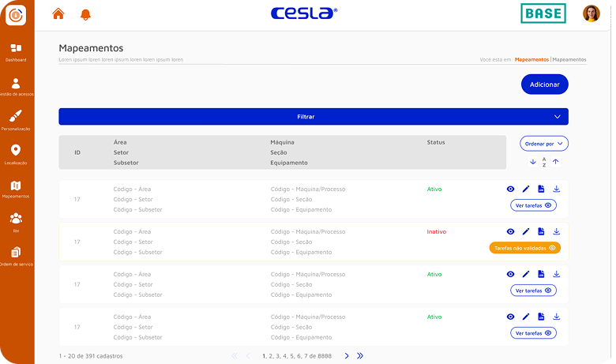Open the Personalização brush icon

tap(16, 116)
